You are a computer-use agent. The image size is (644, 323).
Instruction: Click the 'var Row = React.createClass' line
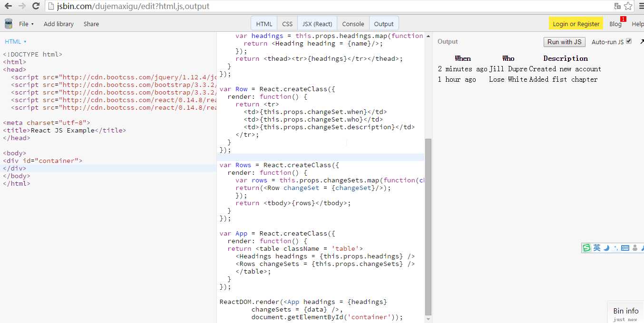click(x=278, y=89)
